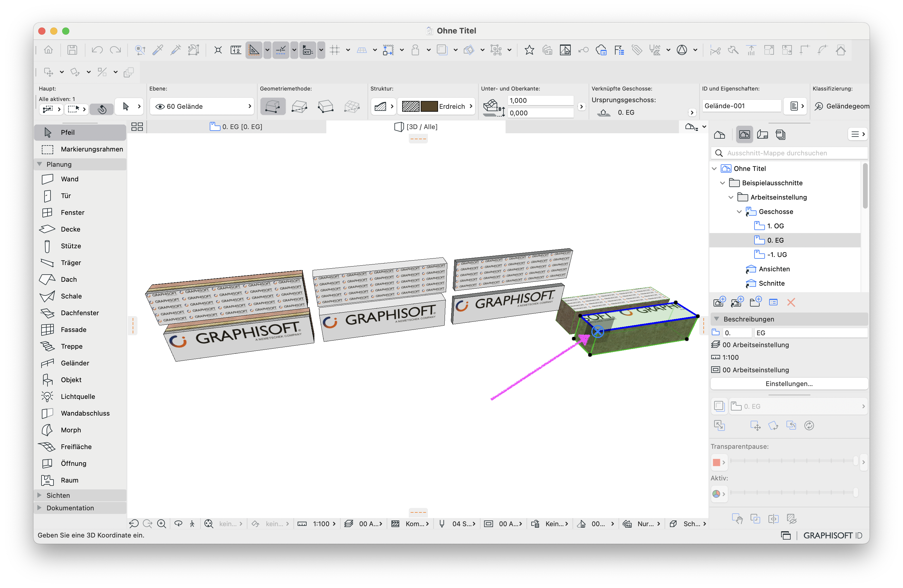Click the brown Erdreich color swatch
This screenshot has height=588, width=903.
click(429, 107)
